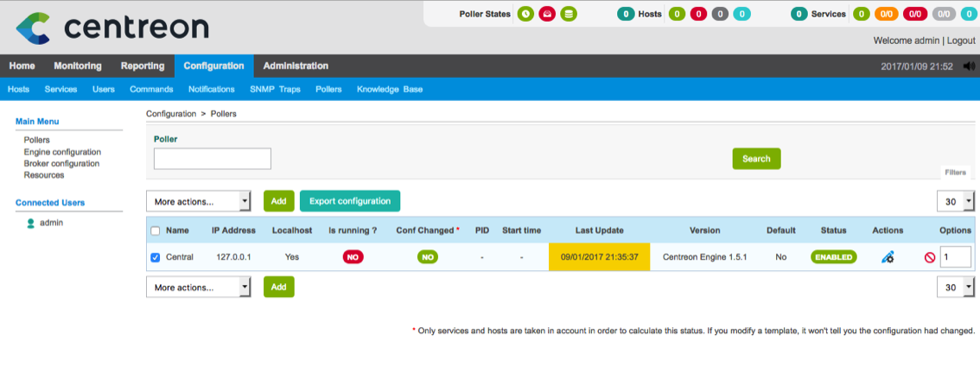The height and width of the screenshot is (385, 980).
Task: Click the green clock poller state icon
Action: (525, 14)
